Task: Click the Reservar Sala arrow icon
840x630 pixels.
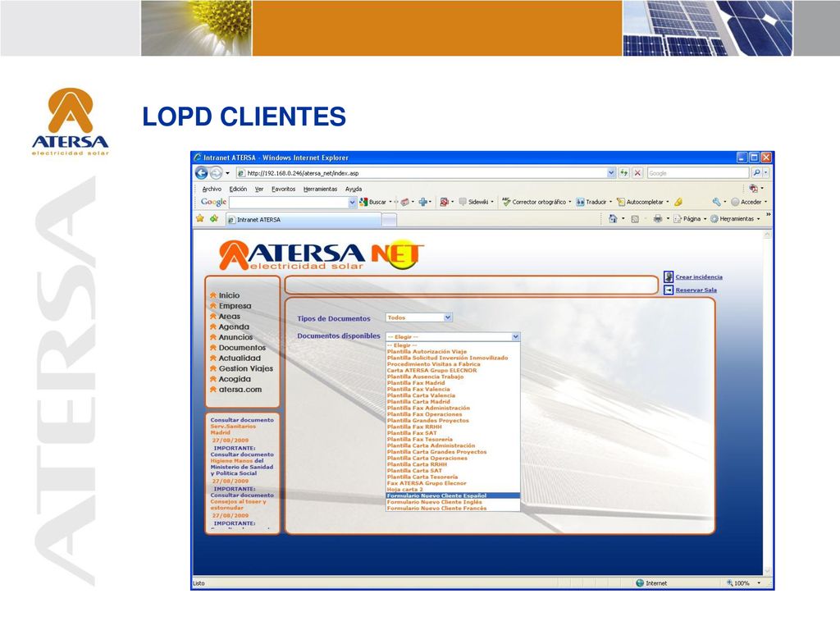Action: (x=669, y=290)
